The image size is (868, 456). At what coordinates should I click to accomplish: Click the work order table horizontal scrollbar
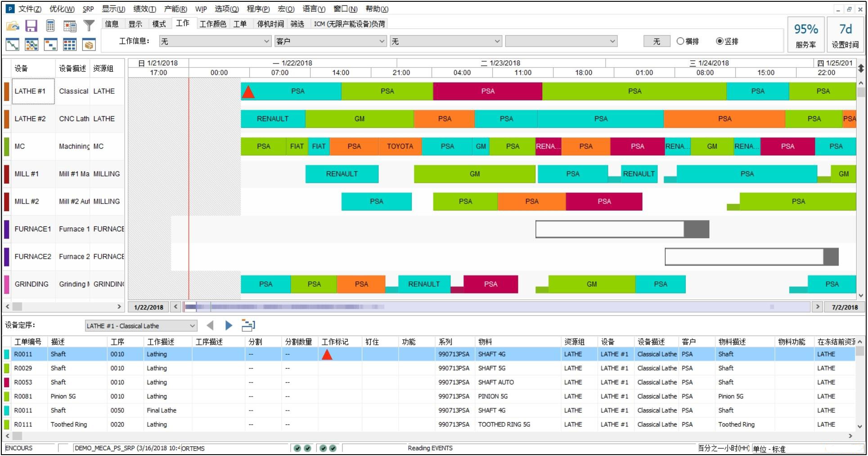point(430,436)
